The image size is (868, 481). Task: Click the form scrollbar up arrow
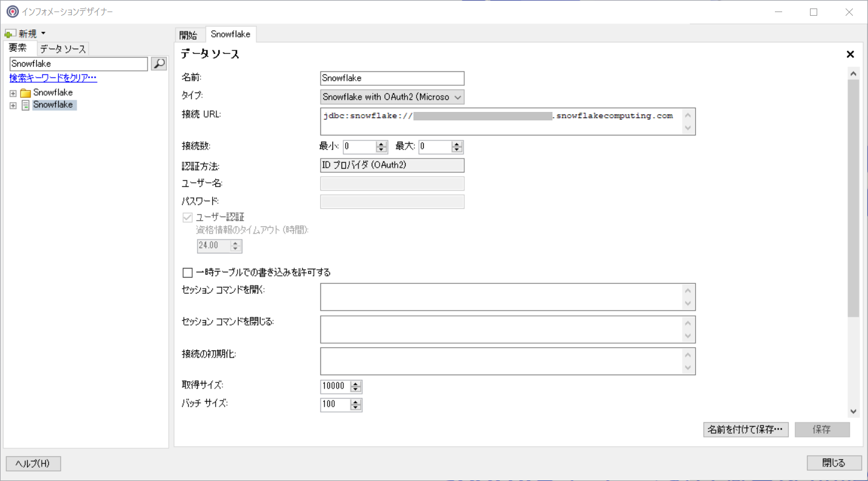click(x=853, y=74)
